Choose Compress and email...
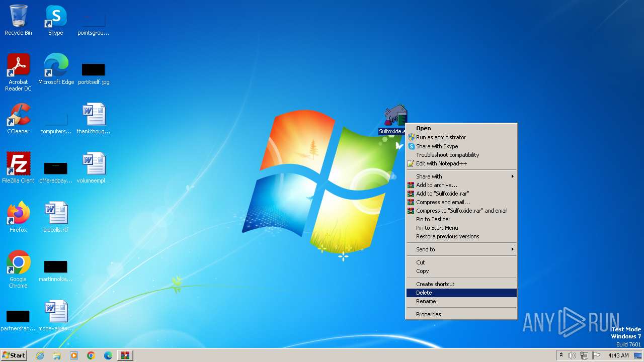This screenshot has width=644, height=362. click(x=461, y=202)
